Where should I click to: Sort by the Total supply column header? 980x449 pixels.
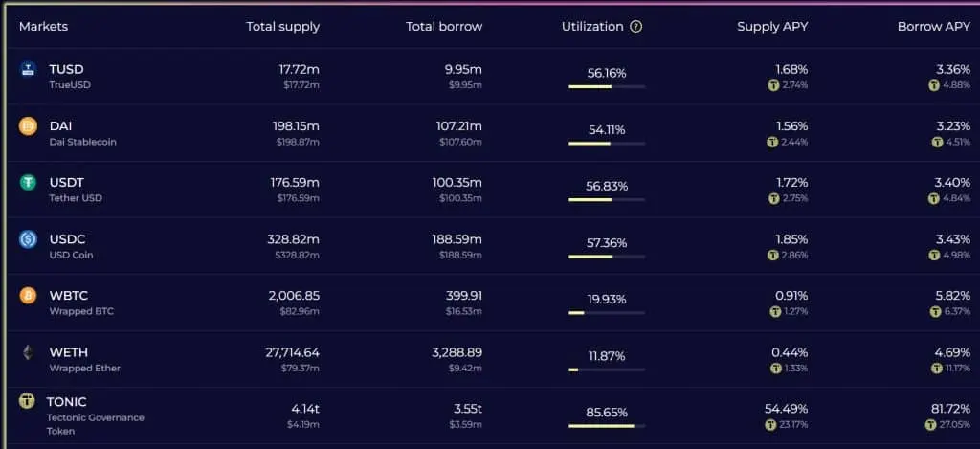point(282,26)
